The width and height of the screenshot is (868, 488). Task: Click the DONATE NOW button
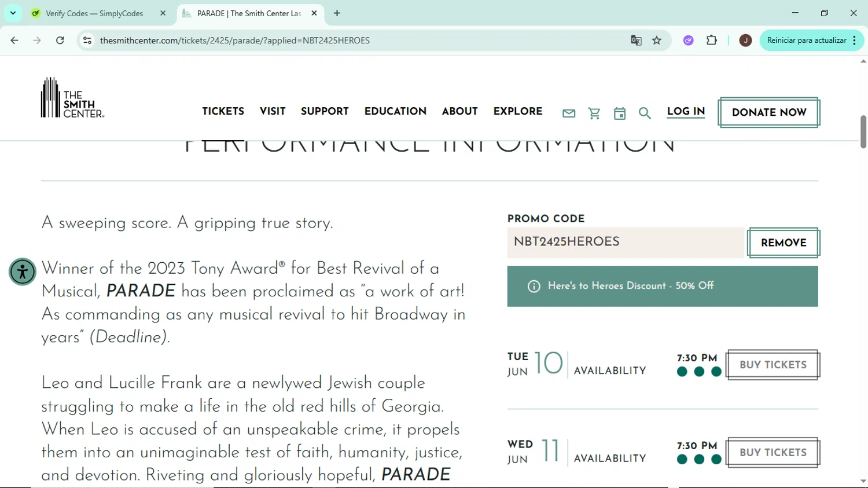(769, 113)
